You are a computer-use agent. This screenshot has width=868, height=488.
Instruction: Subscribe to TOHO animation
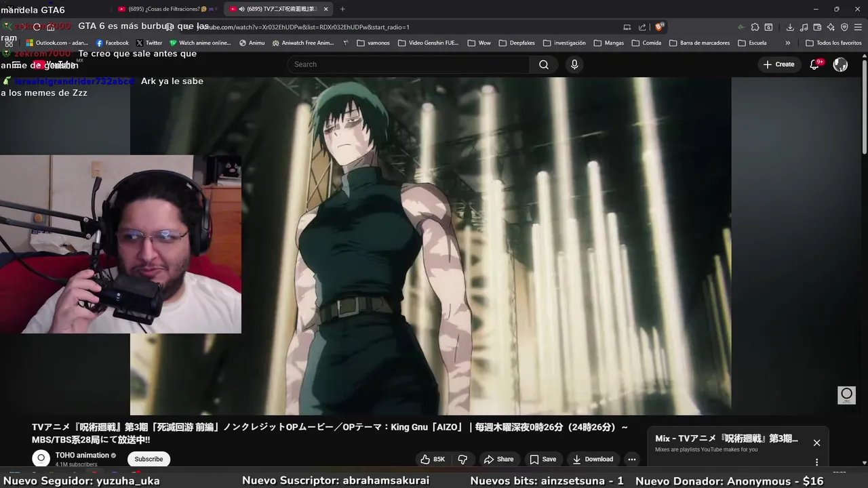click(149, 459)
